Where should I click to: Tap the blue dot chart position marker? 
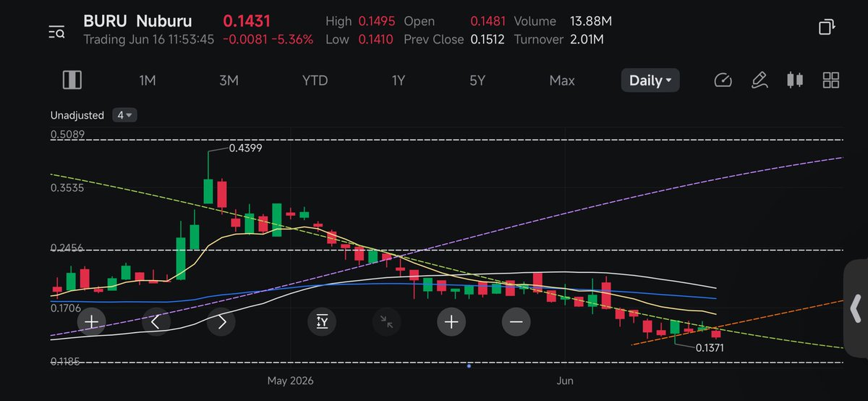469,366
